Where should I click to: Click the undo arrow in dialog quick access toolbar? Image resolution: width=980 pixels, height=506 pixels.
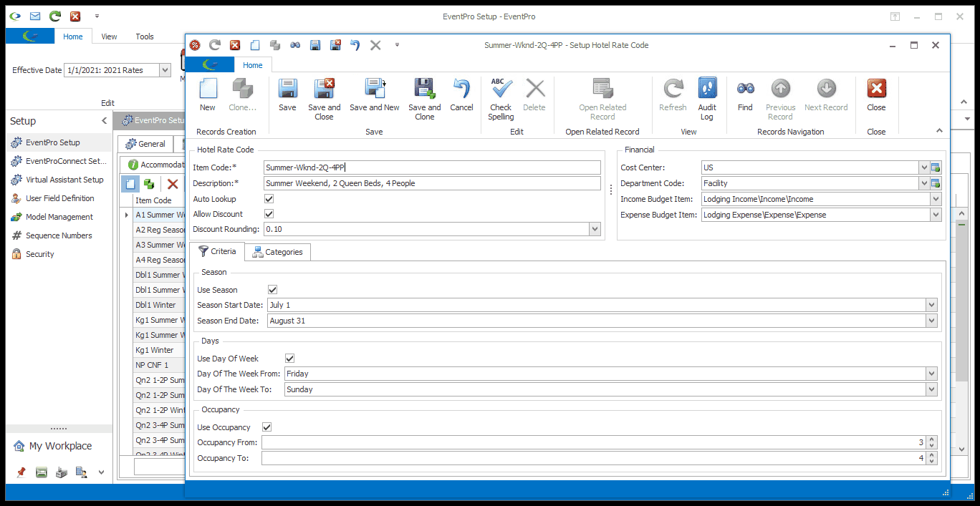coord(355,45)
